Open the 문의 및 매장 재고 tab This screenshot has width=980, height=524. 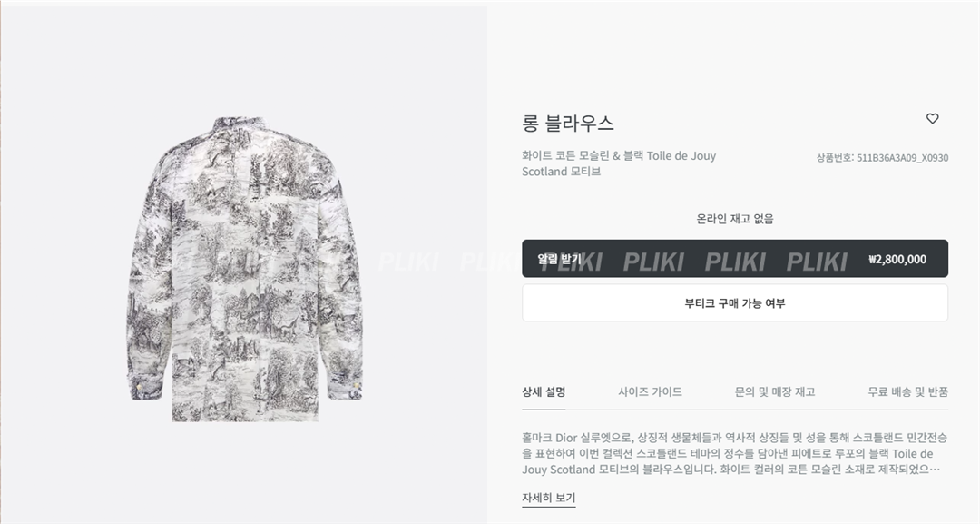tap(774, 392)
